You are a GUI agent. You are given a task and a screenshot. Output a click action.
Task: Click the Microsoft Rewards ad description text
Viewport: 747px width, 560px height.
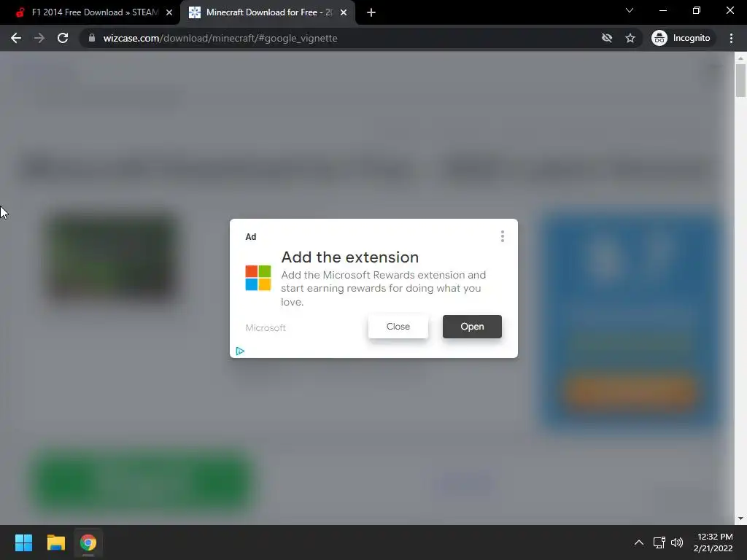(x=384, y=288)
